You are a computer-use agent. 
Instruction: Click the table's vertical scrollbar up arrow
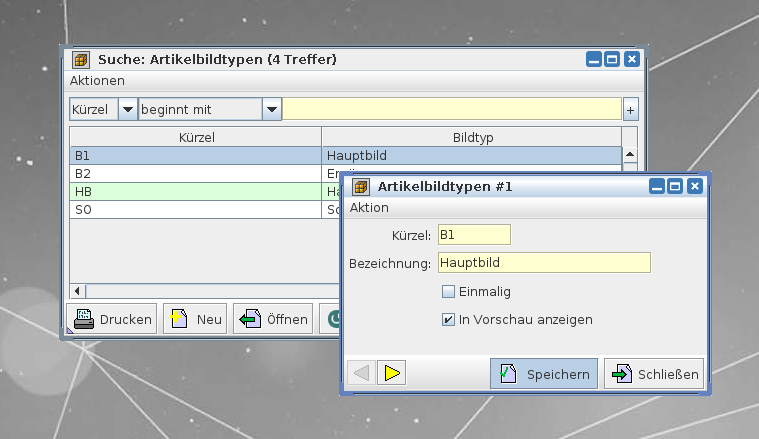pyautogui.click(x=630, y=155)
